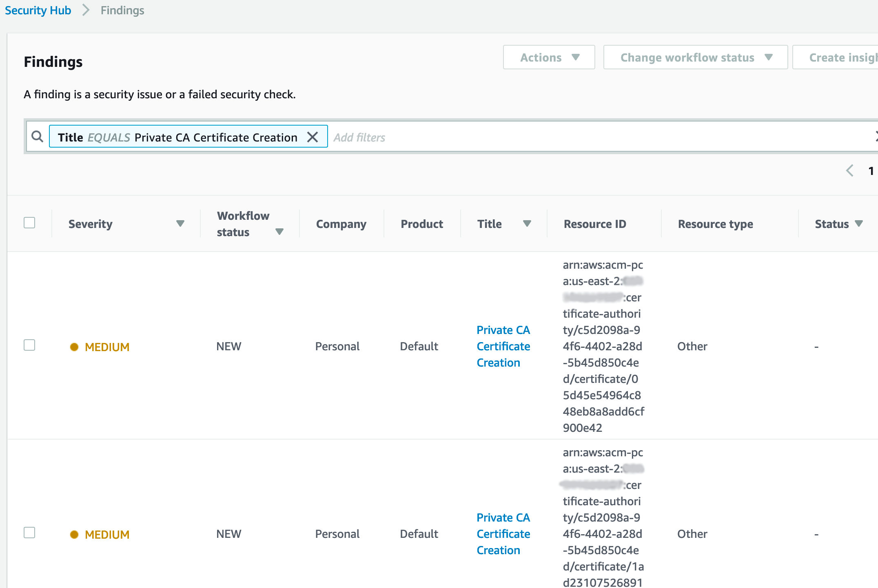Click the search magnifier icon in filter bar
Screen dimensions: 878x588
click(x=38, y=136)
